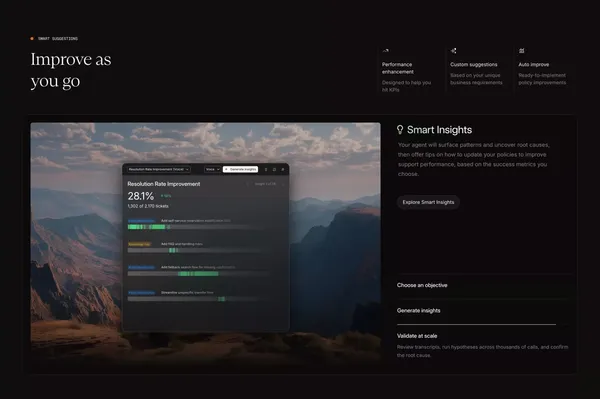Click the Smart Insights lightbulb icon
Screen dimensions: 600x399
pos(400,130)
